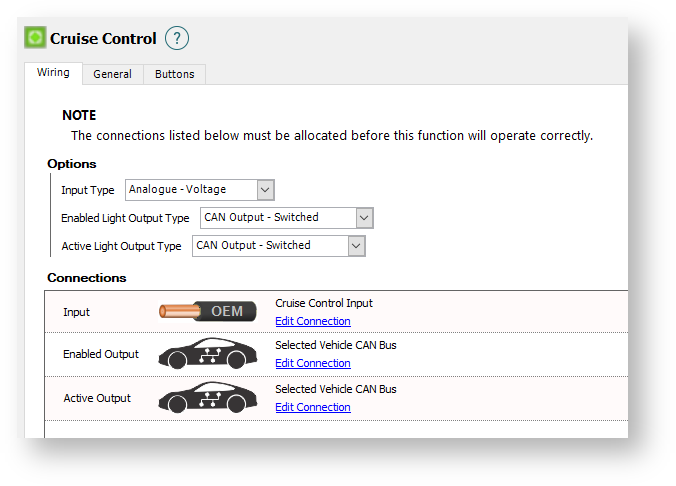Expand the Enabled Light Output Type dropdown arrow
The height and width of the screenshot is (486, 676).
click(x=364, y=218)
